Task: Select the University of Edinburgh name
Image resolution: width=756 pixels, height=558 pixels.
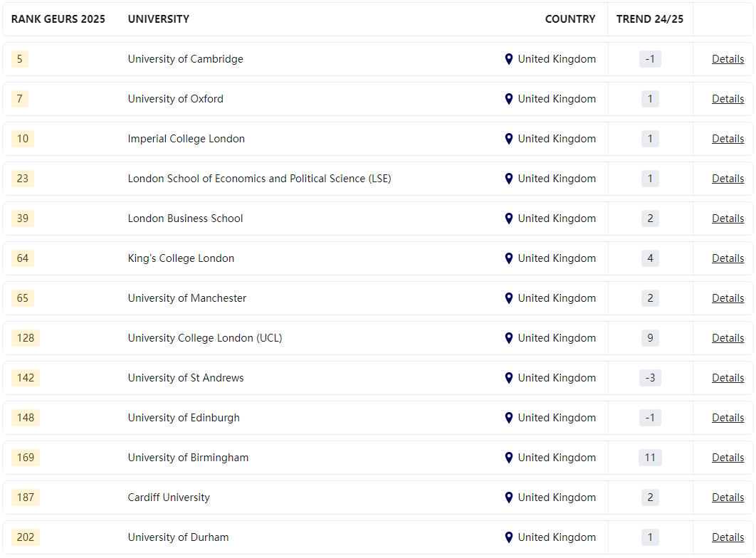Action: tap(184, 418)
